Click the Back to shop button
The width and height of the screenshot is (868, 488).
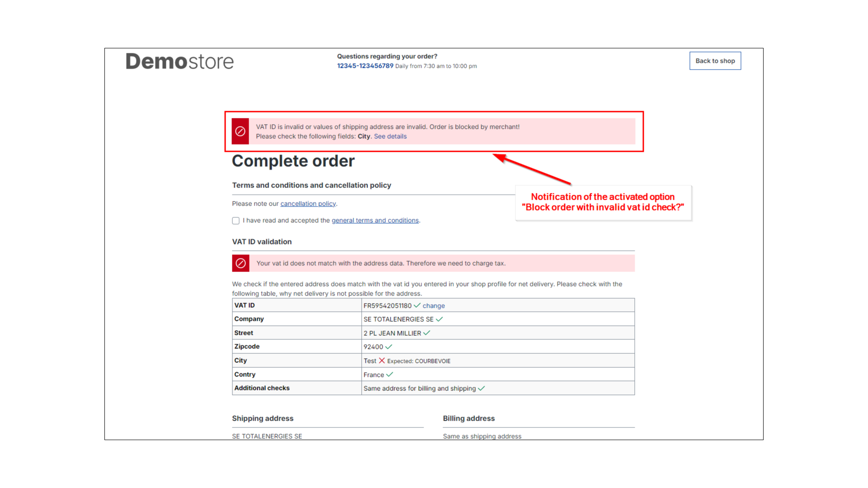[715, 61]
